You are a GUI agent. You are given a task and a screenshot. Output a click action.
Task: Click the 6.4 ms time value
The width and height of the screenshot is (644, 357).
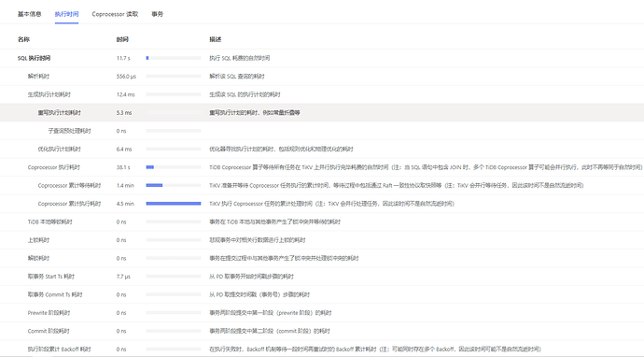point(124,149)
